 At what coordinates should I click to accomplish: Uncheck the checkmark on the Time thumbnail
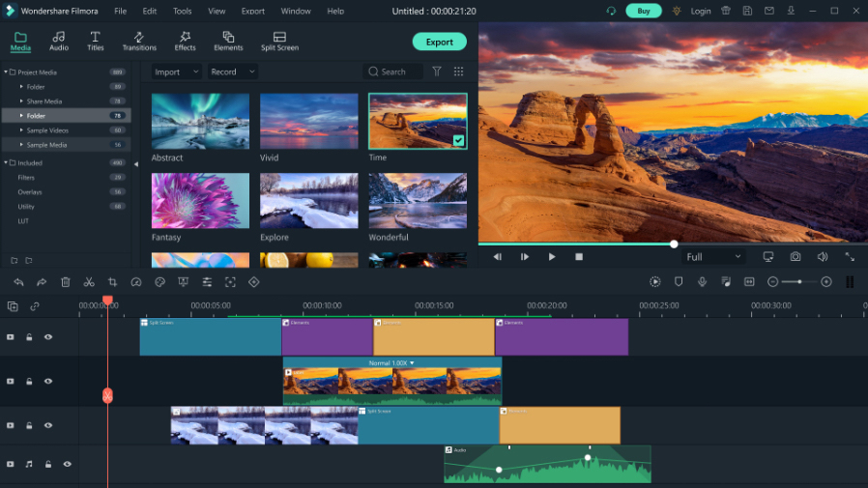pyautogui.click(x=458, y=140)
